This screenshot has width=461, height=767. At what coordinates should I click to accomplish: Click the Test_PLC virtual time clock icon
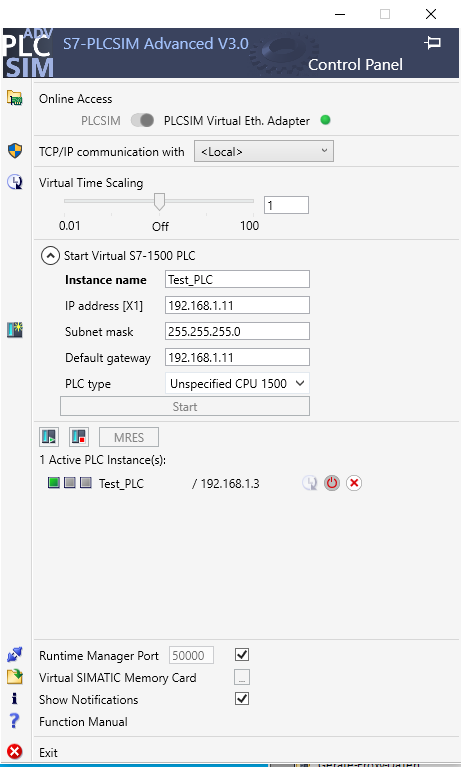point(309,483)
